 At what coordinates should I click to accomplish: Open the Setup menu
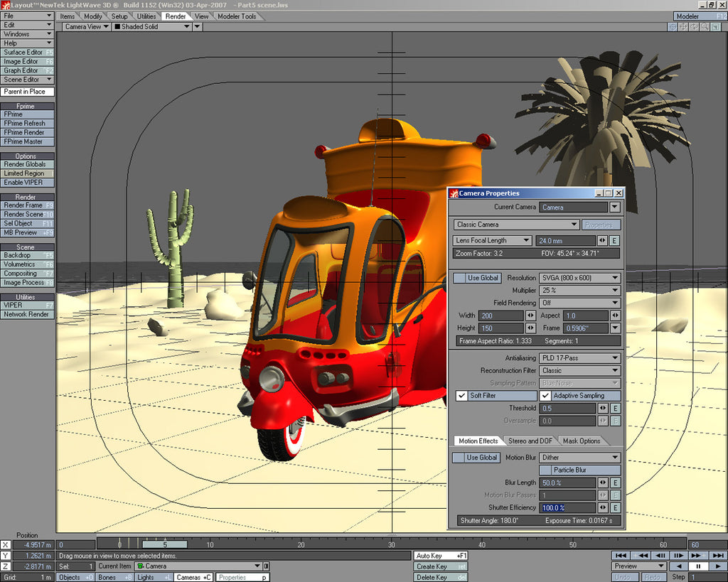pos(119,15)
